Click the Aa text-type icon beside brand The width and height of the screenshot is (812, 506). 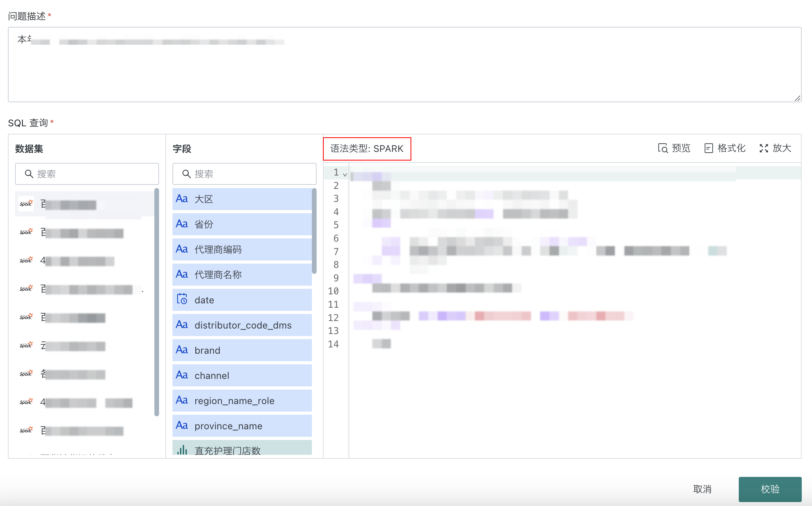click(182, 350)
